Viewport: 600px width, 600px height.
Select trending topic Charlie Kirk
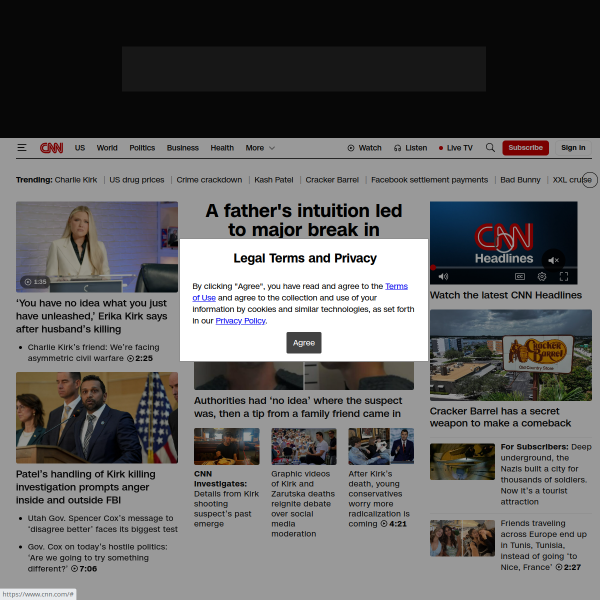(76, 180)
